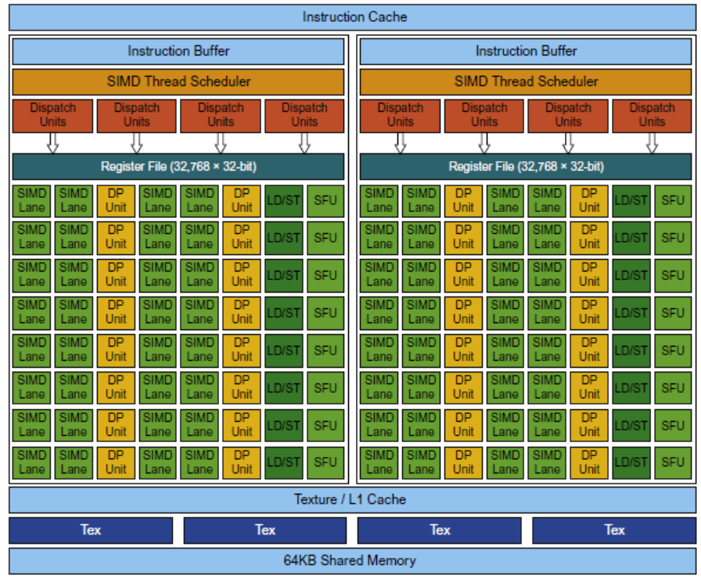Click the arrow below the rightmost Dispatch Units
Screen dimensions: 701x579
(652, 143)
